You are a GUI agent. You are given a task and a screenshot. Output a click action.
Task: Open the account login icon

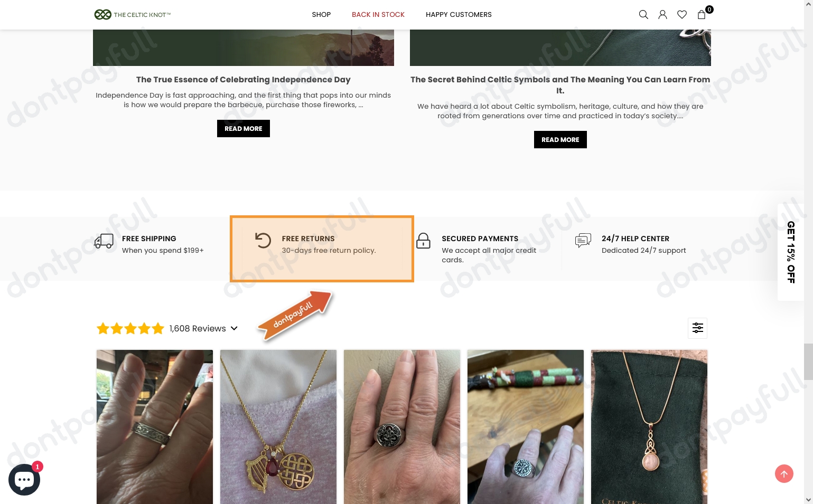coord(662,14)
